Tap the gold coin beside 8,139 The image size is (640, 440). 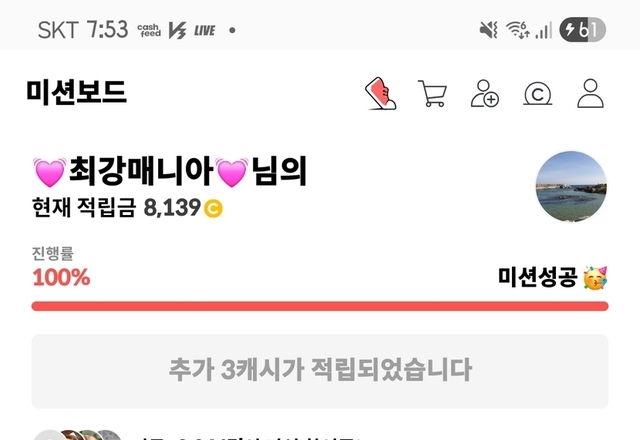pyautogui.click(x=213, y=209)
